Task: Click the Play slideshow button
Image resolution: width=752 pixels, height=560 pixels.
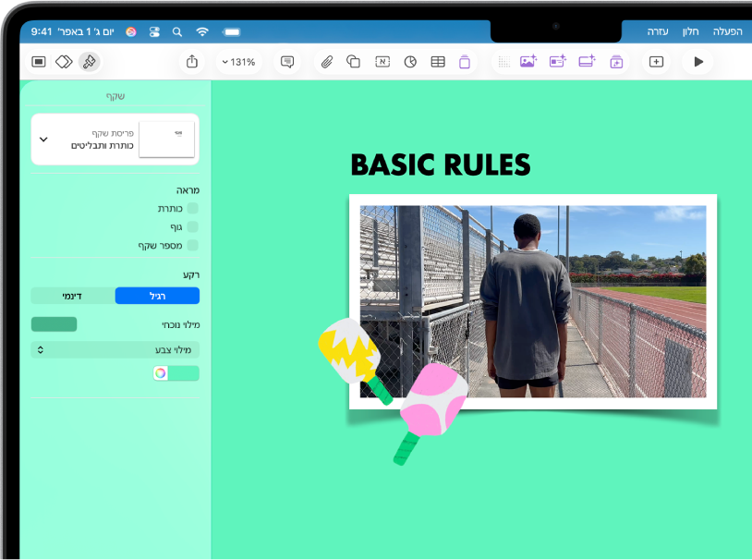Action: (698, 62)
